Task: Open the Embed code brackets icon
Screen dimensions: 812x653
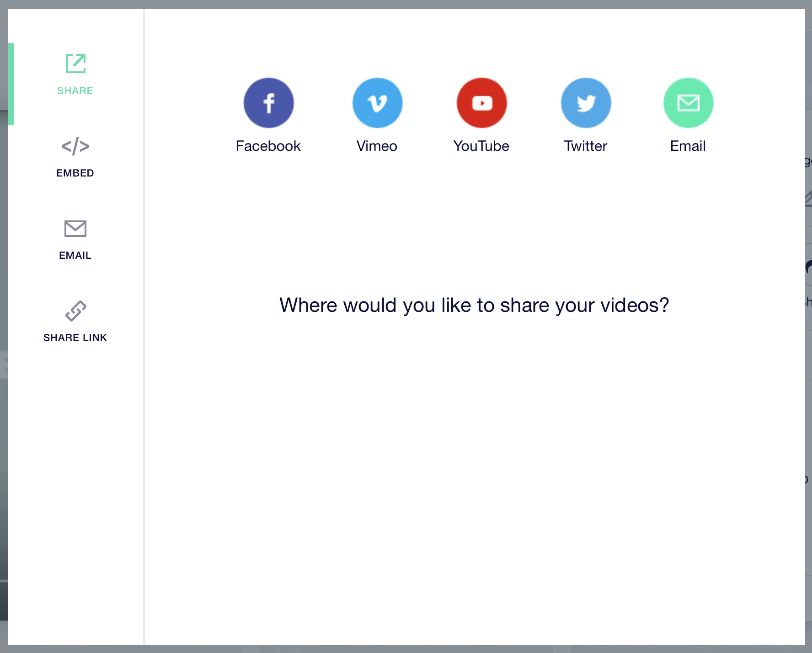Action: 75,146
